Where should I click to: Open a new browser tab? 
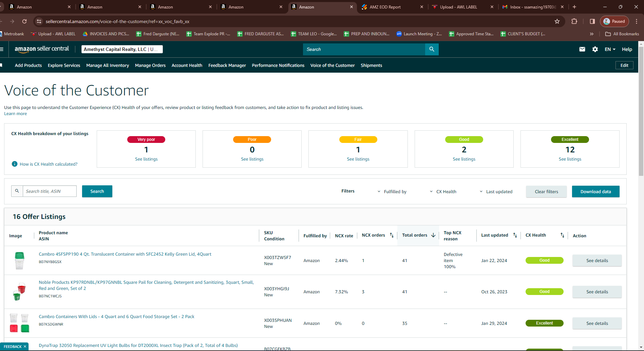(x=574, y=7)
